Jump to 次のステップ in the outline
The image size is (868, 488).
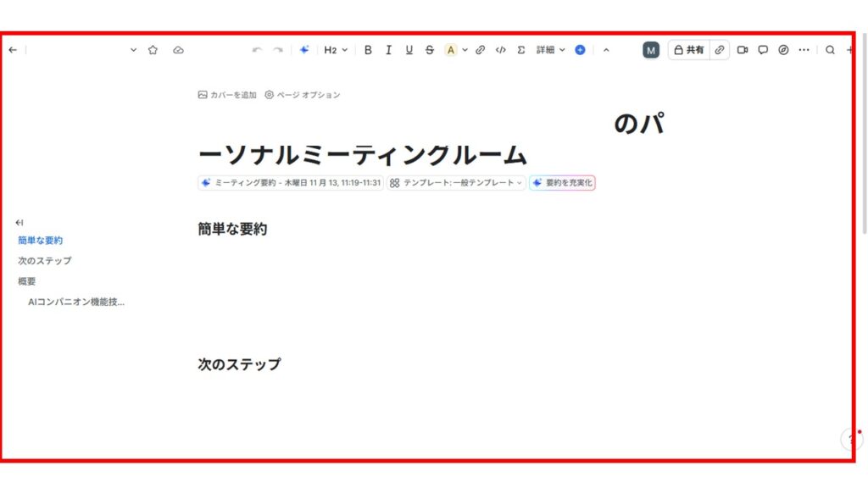point(44,261)
